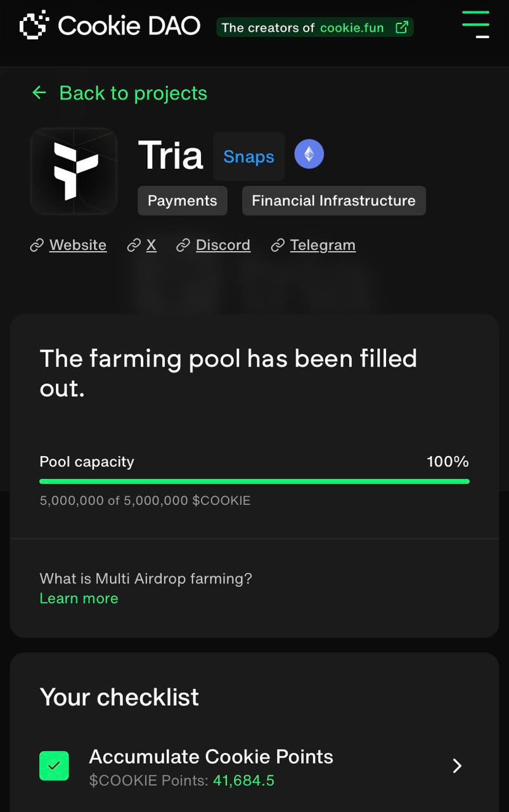Open the cookie.fun creators banner

(314, 27)
